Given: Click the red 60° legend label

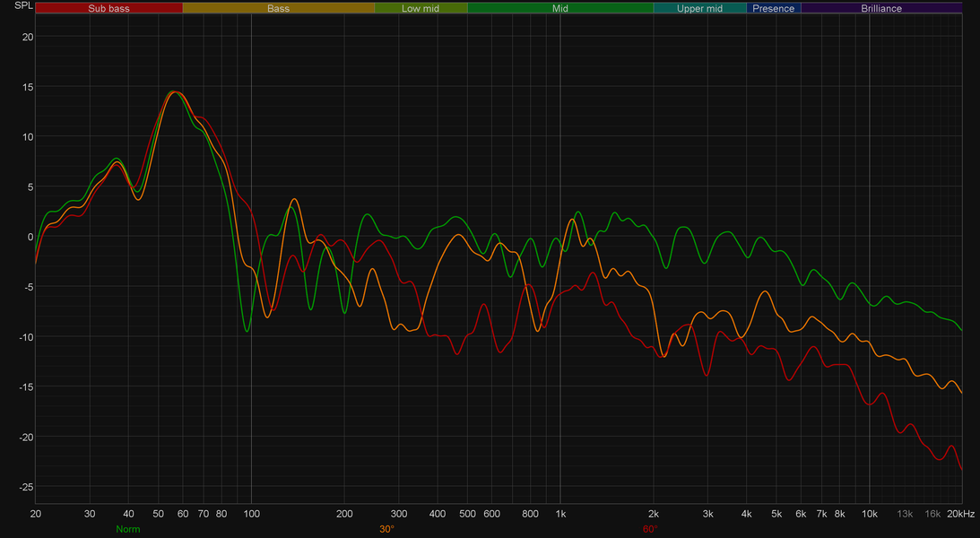Looking at the screenshot, I should pyautogui.click(x=651, y=529).
